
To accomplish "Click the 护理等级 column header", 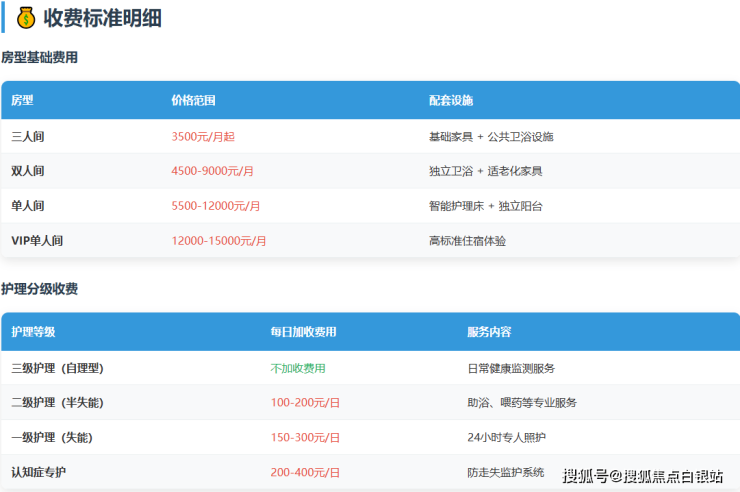I will tap(33, 332).
